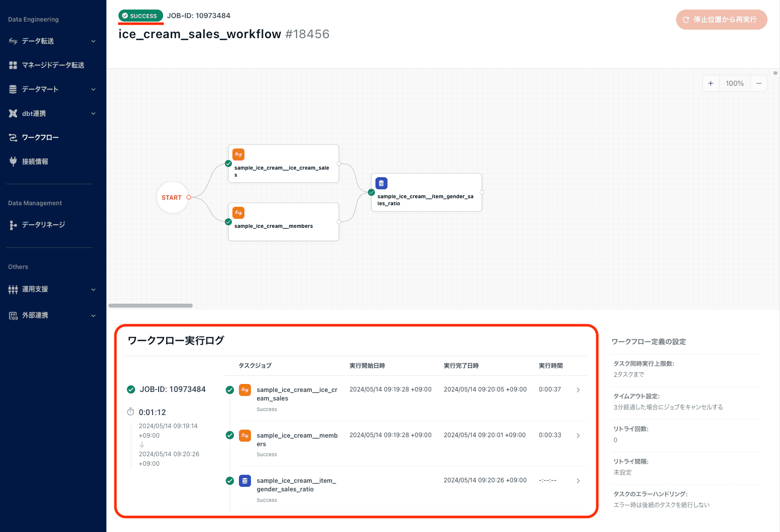Expand the データ転送 sidebar chevron

point(93,41)
